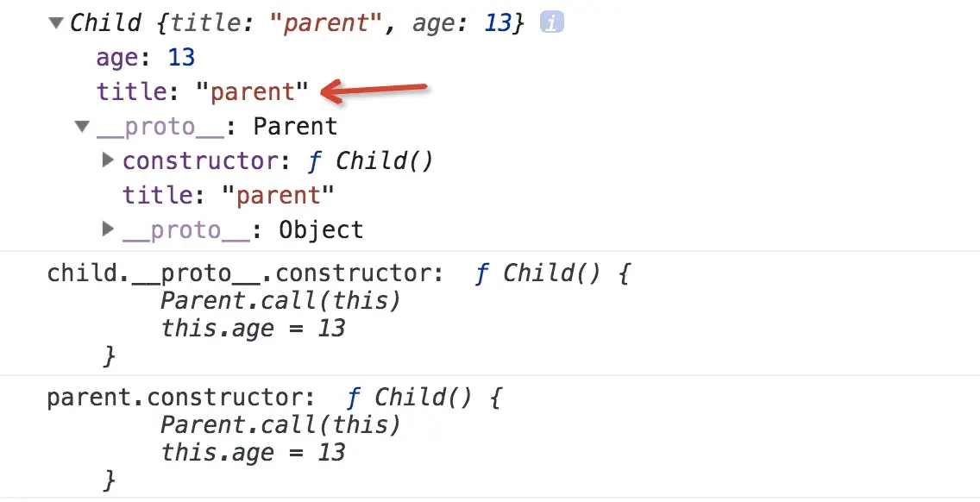Click the info icon beside Child object
Viewport: 980px width, 502px height.
point(551,23)
